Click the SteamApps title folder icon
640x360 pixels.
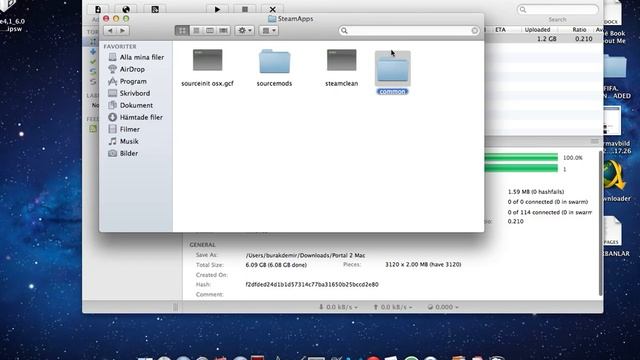[x=272, y=19]
